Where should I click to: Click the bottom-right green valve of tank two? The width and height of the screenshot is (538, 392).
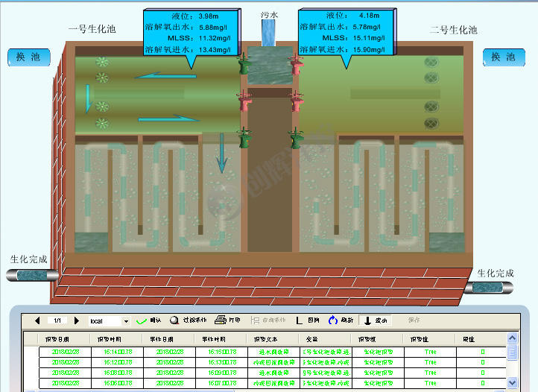pos(296,139)
